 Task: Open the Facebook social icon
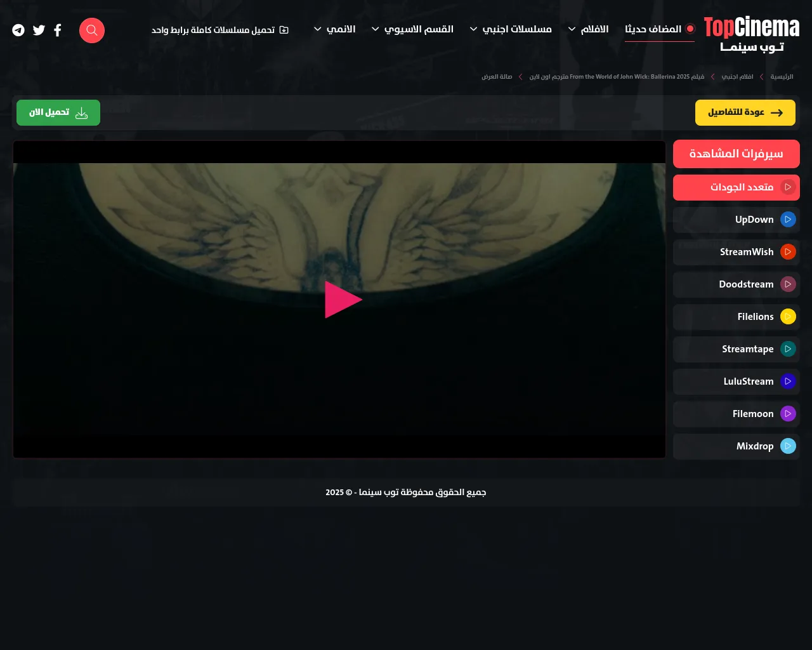click(x=58, y=30)
